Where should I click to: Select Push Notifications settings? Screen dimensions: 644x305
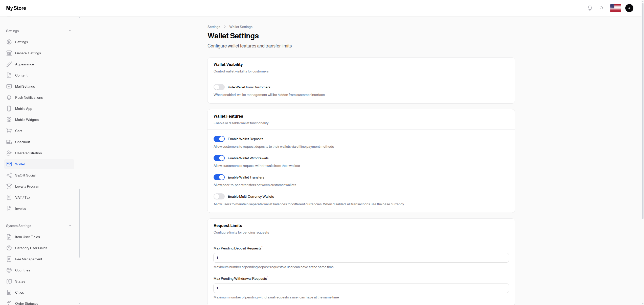click(x=29, y=97)
